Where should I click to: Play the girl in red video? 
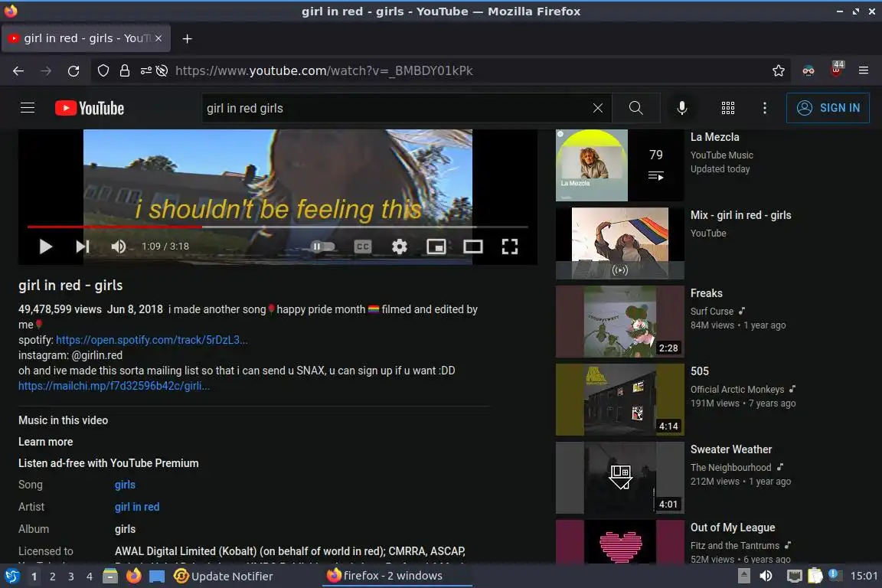click(x=46, y=247)
